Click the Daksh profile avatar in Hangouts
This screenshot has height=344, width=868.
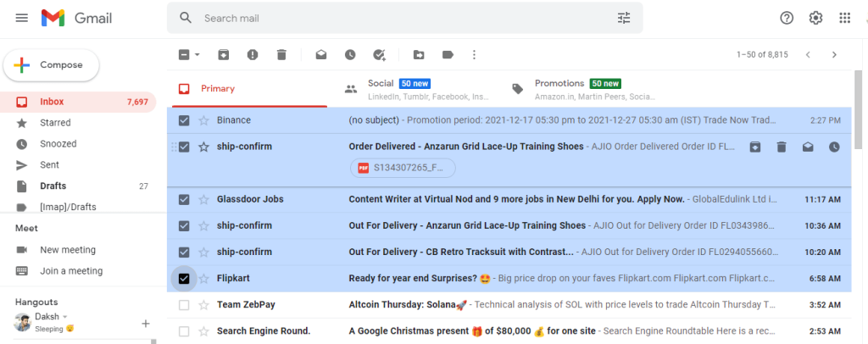coord(23,323)
